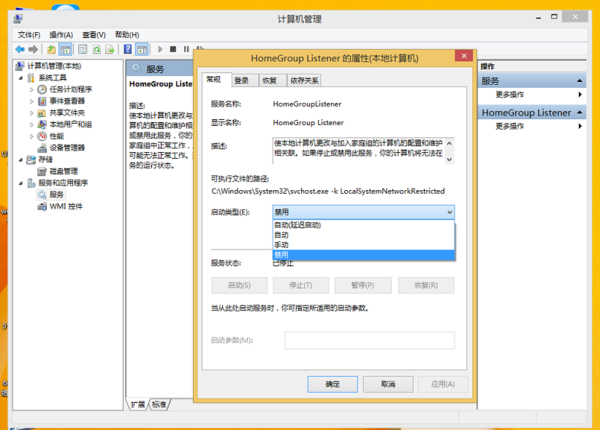Open the 帮助(H) menu
Image resolution: width=600 pixels, height=430 pixels.
pos(127,35)
